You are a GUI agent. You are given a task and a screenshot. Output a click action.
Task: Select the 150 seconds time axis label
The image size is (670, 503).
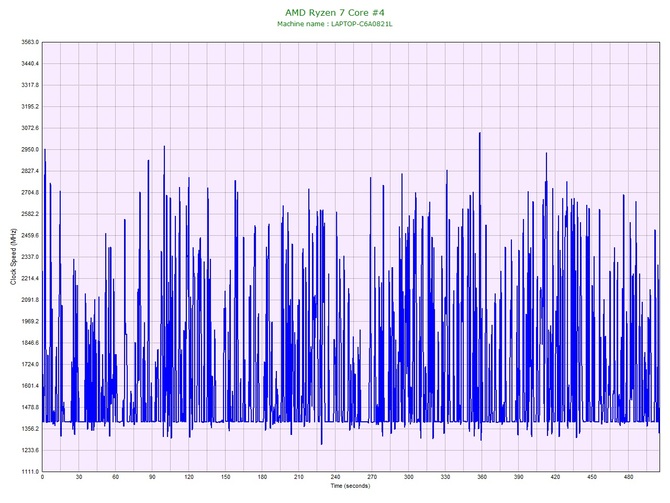click(226, 477)
